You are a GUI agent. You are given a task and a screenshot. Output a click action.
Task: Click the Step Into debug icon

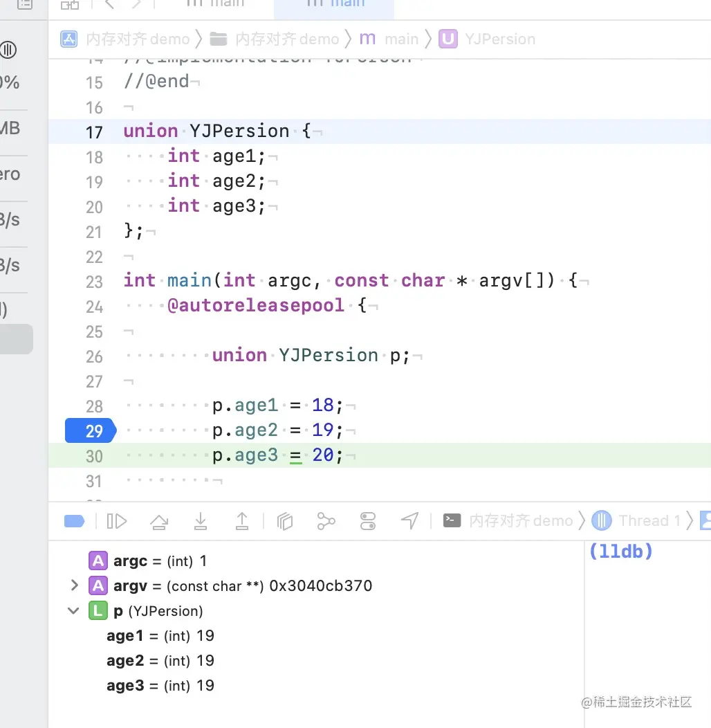tap(201, 521)
